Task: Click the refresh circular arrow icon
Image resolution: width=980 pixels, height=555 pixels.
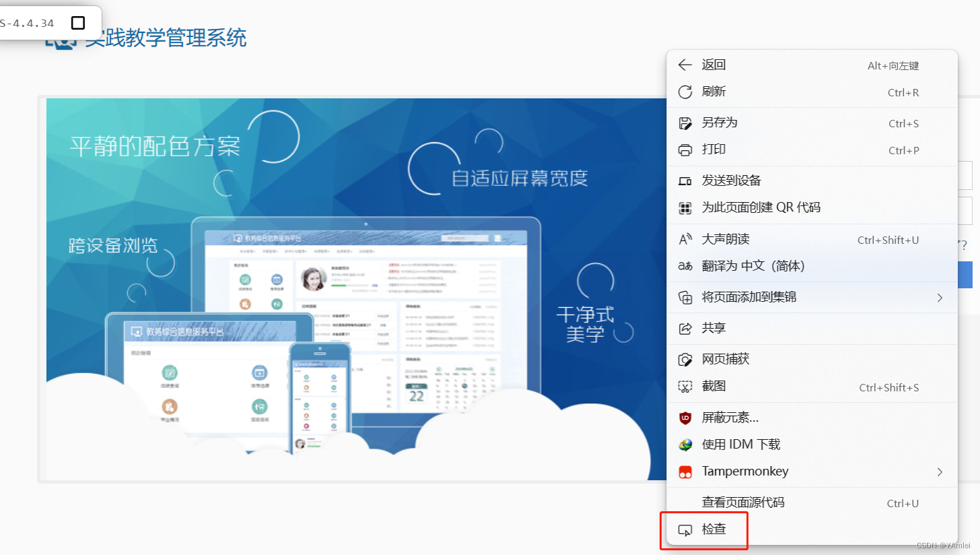Action: click(685, 92)
